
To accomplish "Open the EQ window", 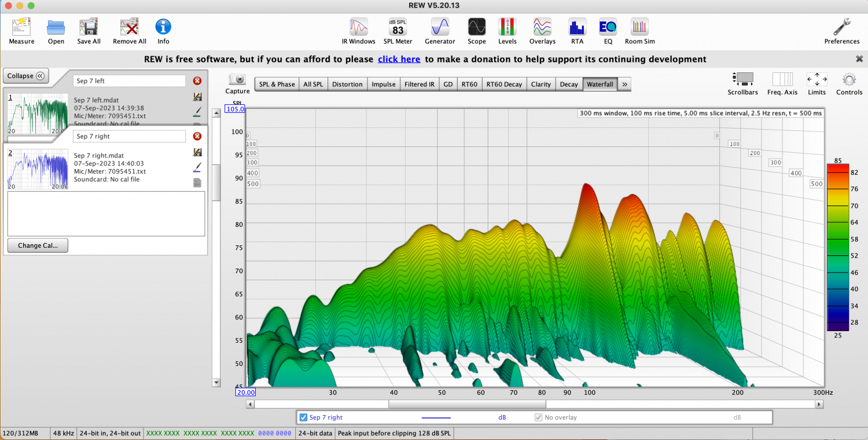I will [x=608, y=31].
